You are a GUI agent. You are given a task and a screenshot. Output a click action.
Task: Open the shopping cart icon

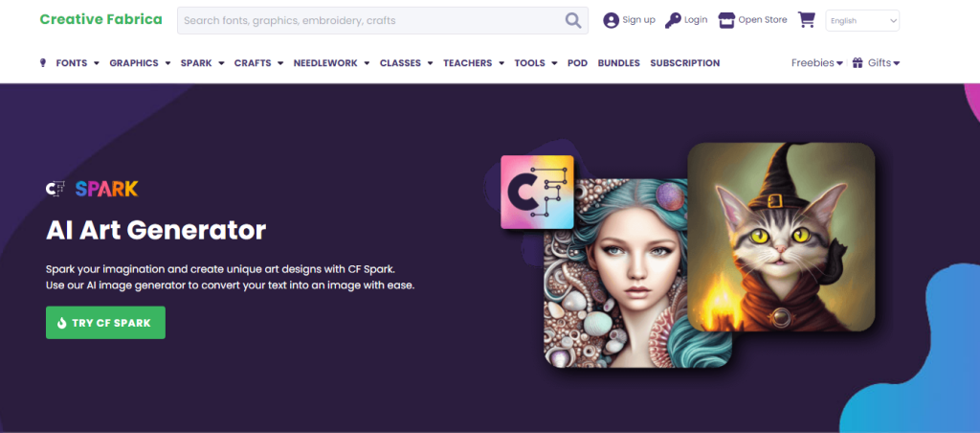tap(807, 20)
